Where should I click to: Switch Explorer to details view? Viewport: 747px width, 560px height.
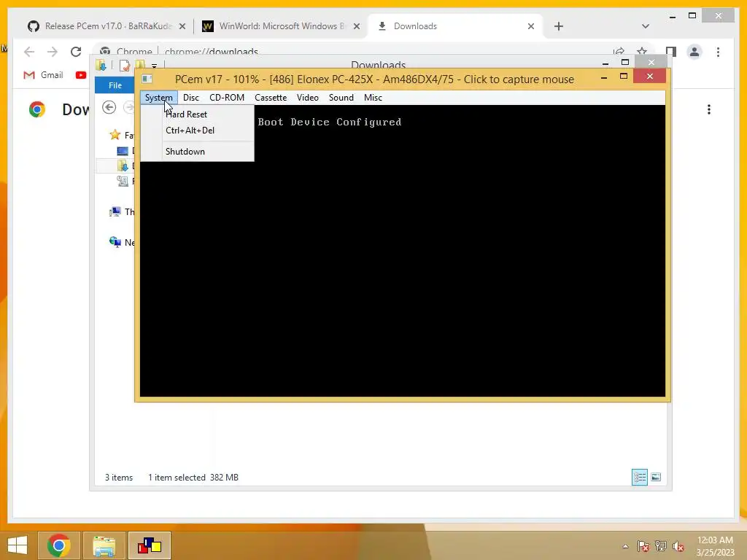[639, 477]
